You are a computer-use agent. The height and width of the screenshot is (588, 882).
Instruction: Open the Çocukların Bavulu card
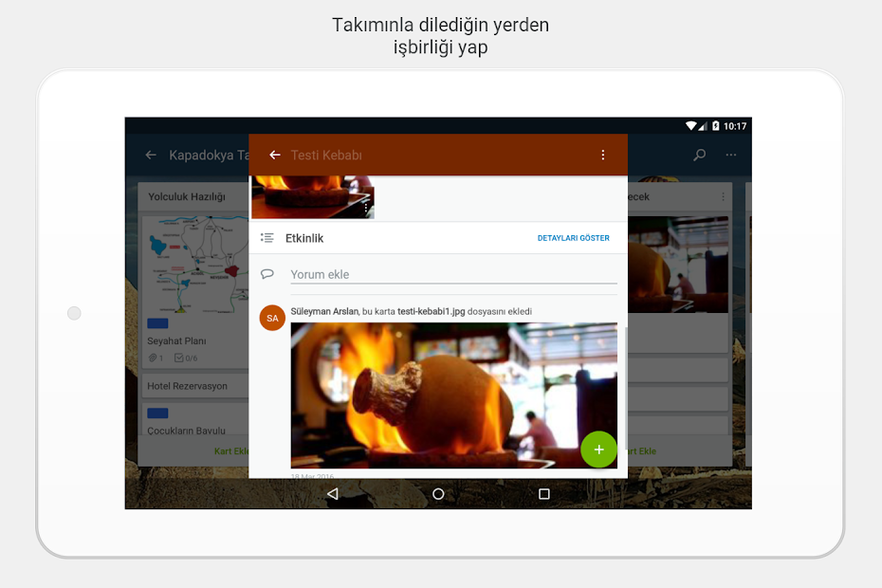click(x=195, y=419)
